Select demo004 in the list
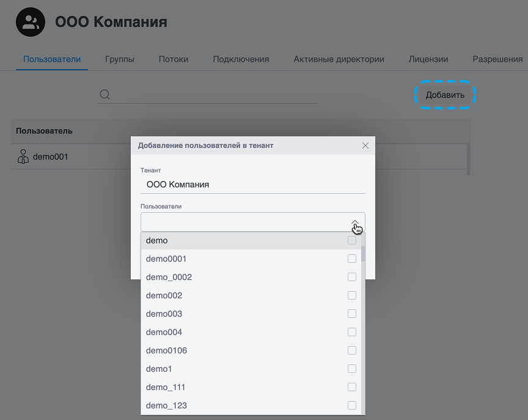This screenshot has width=528, height=420. 251,332
